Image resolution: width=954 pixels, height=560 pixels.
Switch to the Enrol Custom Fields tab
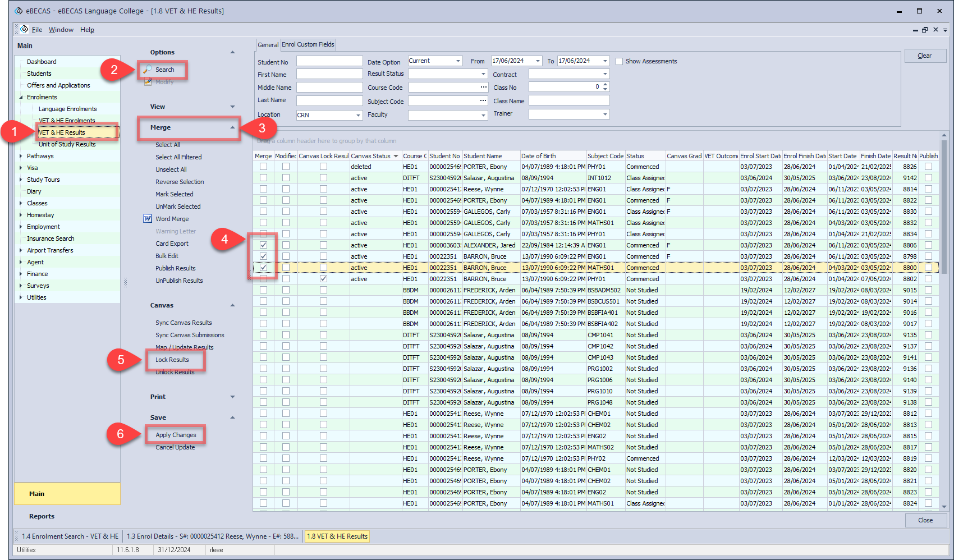pyautogui.click(x=308, y=44)
